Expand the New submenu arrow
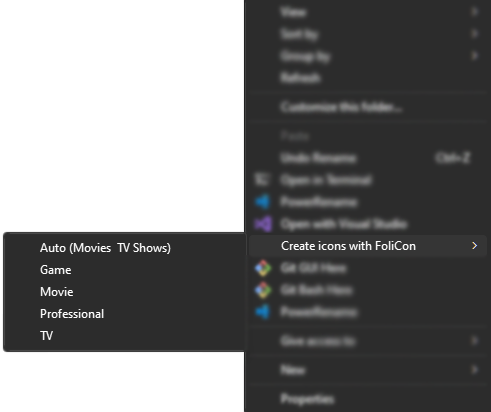The image size is (491, 412). (x=474, y=369)
